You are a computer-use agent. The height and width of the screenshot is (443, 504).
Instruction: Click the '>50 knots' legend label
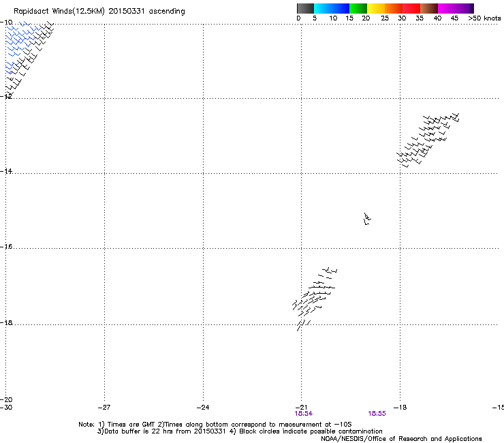[484, 18]
